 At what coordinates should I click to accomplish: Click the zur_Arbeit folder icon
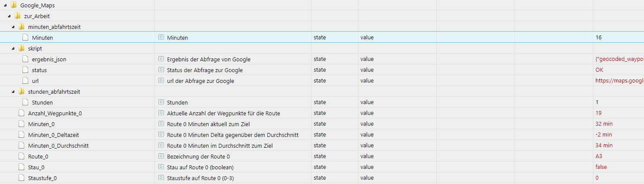point(18,16)
